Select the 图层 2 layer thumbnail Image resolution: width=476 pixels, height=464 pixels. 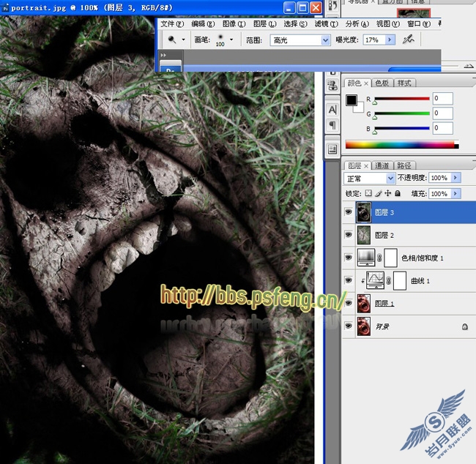(364, 235)
